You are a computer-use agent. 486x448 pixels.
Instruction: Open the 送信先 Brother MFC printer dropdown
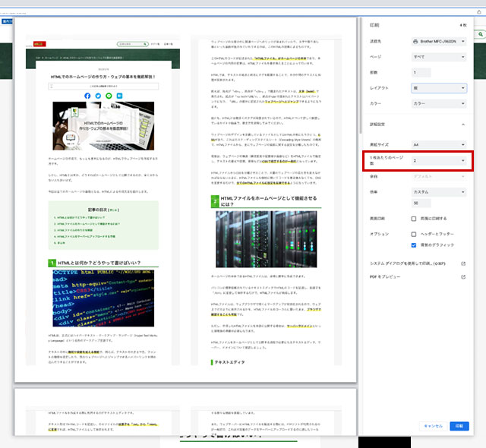point(439,42)
